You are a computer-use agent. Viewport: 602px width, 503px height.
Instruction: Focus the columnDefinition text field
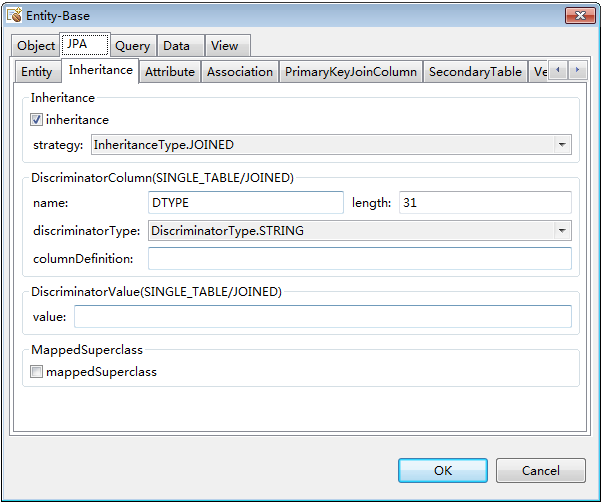[x=360, y=259]
